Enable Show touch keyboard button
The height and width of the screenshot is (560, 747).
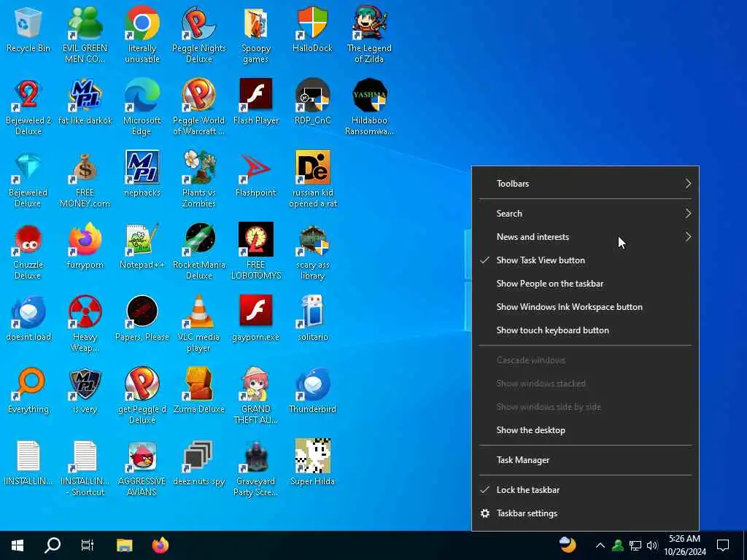coord(585,330)
